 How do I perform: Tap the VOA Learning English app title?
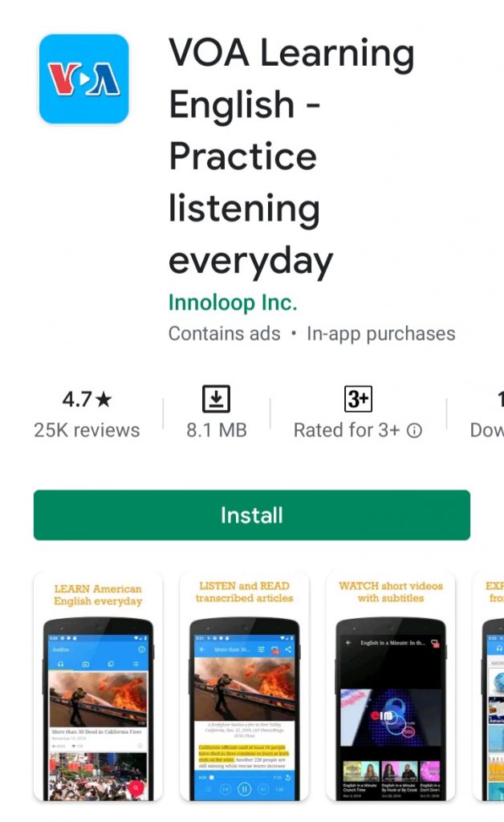pos(291,156)
